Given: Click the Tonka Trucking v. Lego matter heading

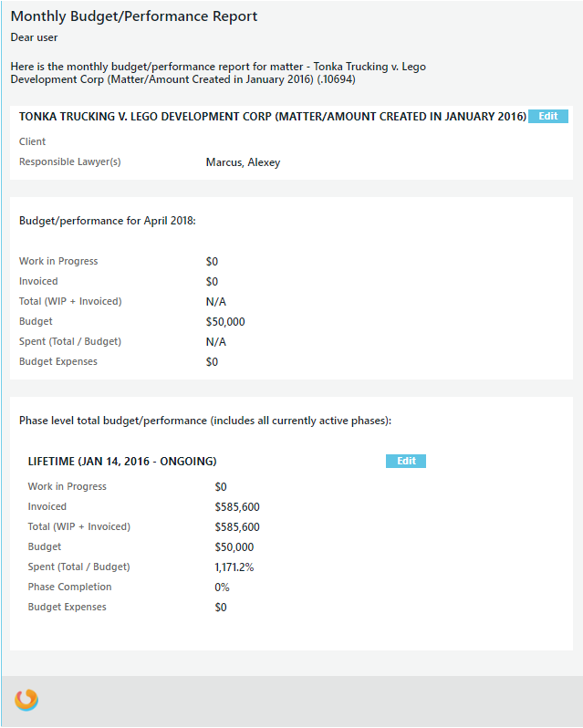Looking at the screenshot, I should (272, 117).
